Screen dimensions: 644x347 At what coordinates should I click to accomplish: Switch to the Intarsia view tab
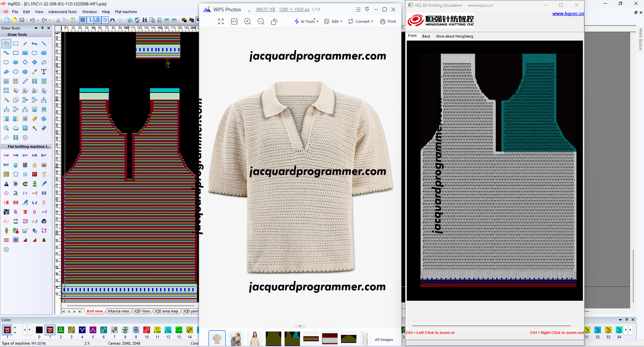tap(118, 311)
